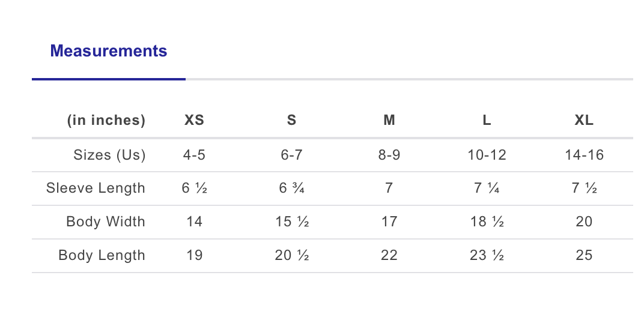Screen dimensions: 644x335
Task: Click the Body Width row label
Action: click(106, 222)
